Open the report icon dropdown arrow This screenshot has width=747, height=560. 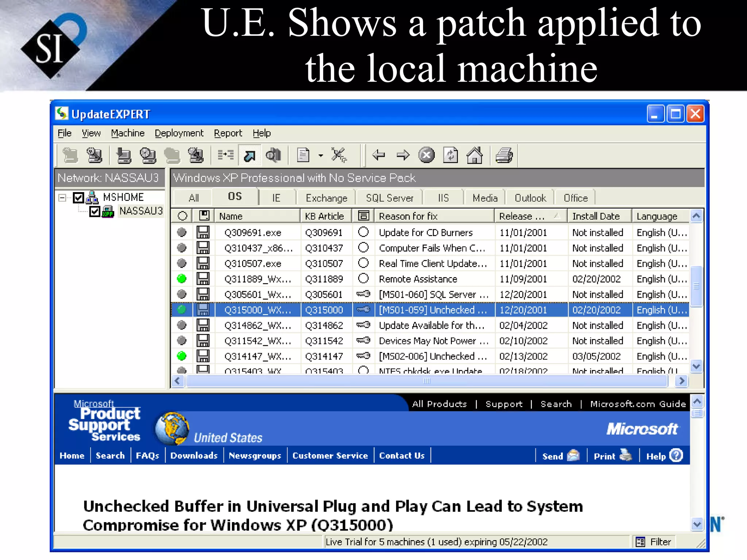[321, 156]
